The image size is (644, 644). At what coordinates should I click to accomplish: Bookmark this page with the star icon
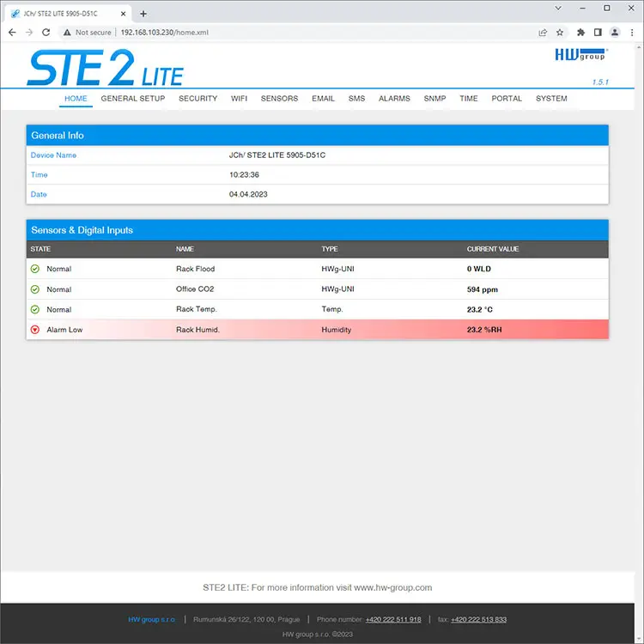pyautogui.click(x=560, y=33)
